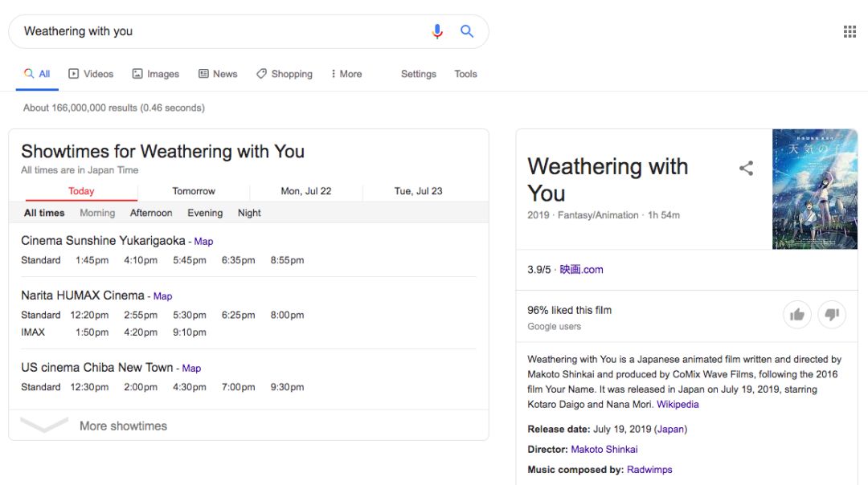Click the thumbs up like icon
This screenshot has width=868, height=485.
[x=797, y=314]
